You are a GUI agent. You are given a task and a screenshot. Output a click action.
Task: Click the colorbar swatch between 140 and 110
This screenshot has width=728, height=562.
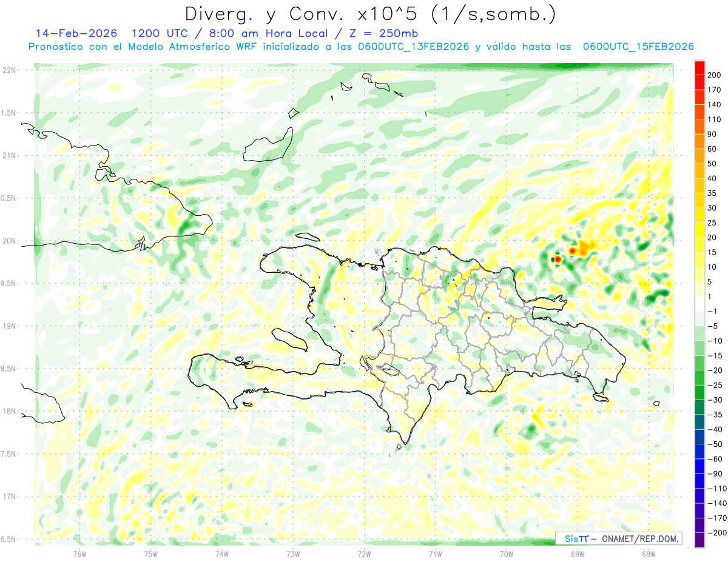[x=699, y=112]
